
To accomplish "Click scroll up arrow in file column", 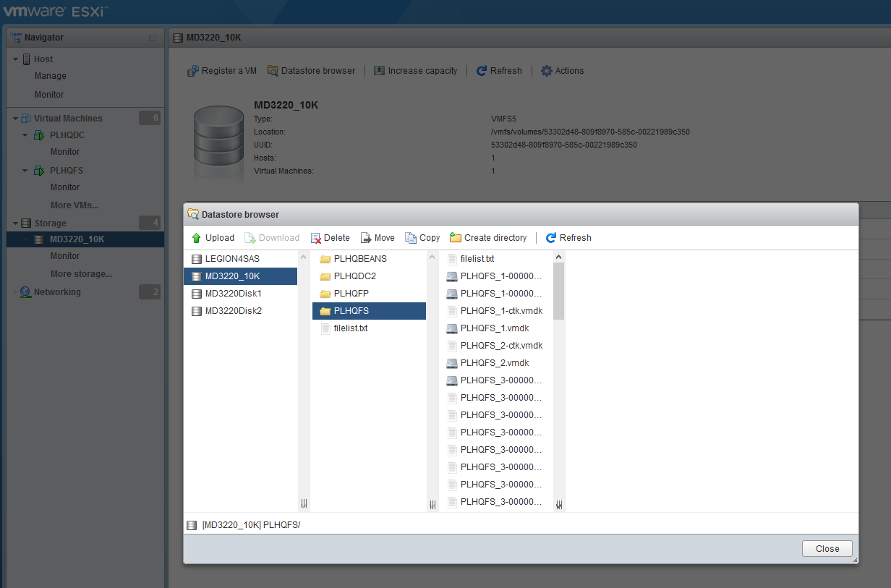I will pyautogui.click(x=558, y=257).
